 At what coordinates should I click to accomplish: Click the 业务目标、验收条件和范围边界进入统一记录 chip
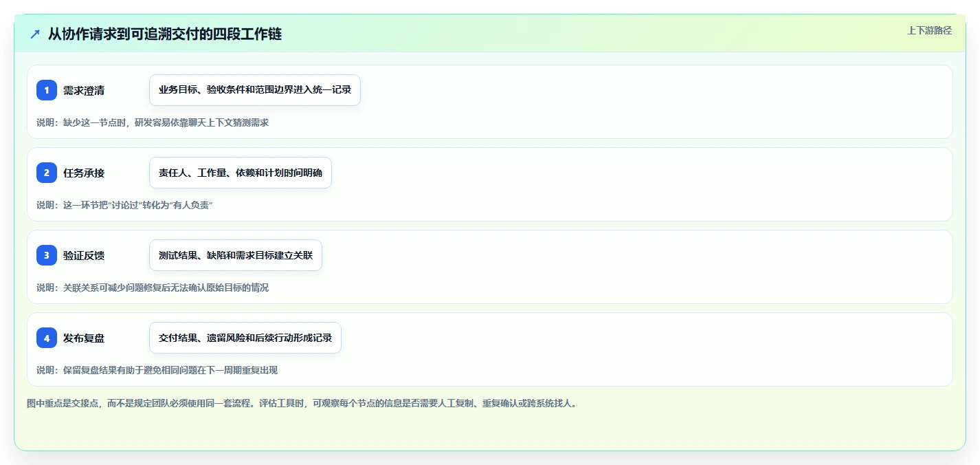coord(255,90)
